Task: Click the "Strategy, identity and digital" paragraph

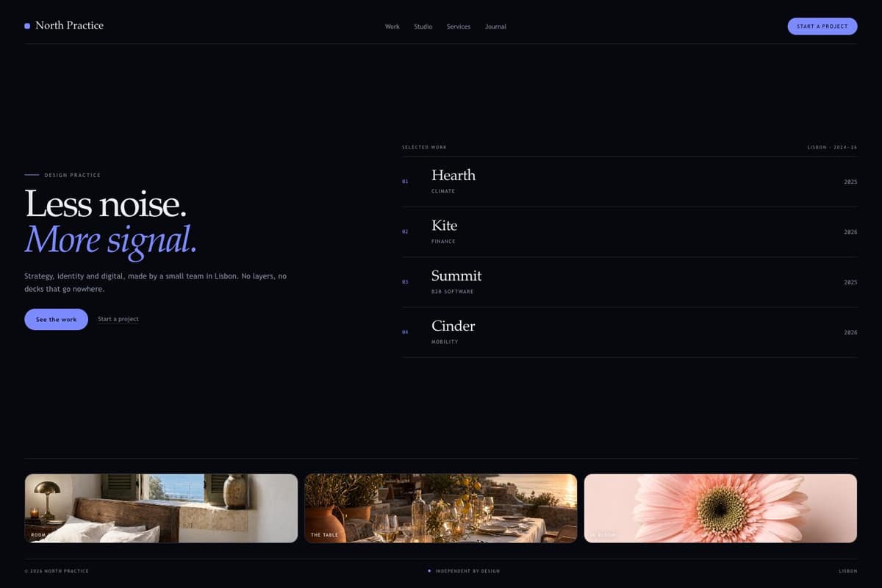Action: click(x=156, y=282)
